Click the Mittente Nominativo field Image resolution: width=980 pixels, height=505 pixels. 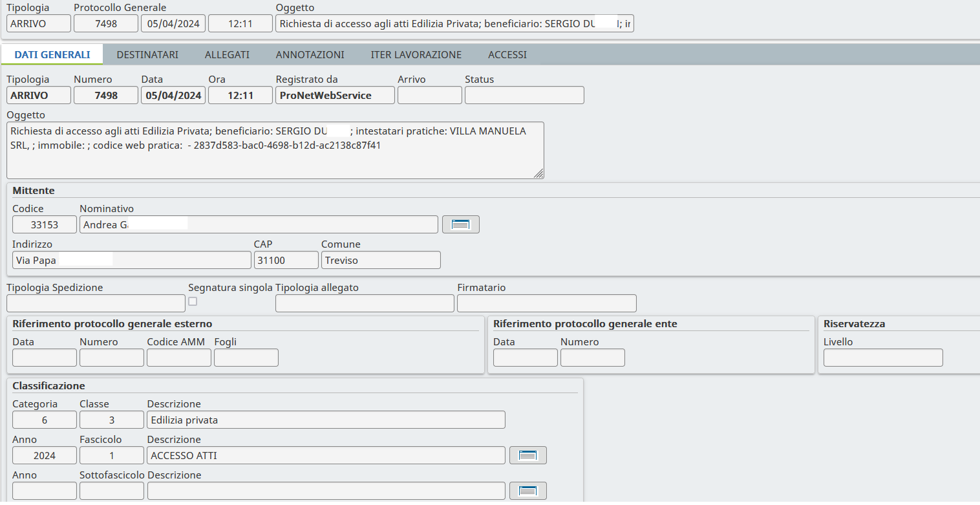(x=259, y=224)
